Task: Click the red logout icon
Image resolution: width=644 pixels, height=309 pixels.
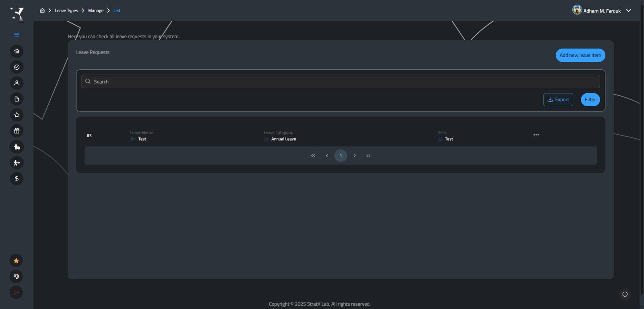Action: pyautogui.click(x=16, y=293)
